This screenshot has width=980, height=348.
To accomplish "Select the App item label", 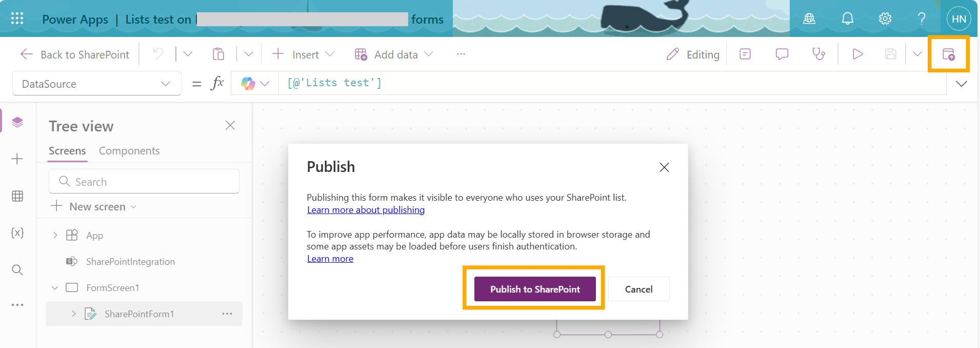I will pos(95,236).
